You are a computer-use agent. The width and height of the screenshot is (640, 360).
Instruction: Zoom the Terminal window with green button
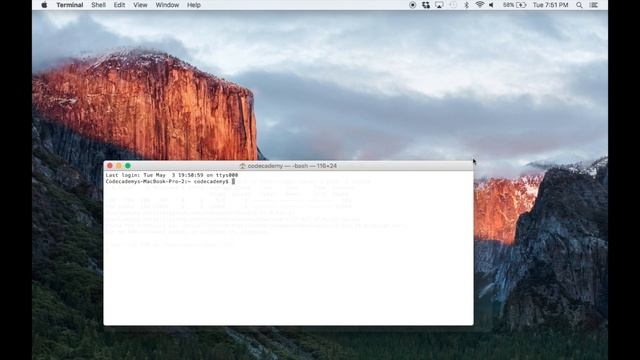coord(128,166)
